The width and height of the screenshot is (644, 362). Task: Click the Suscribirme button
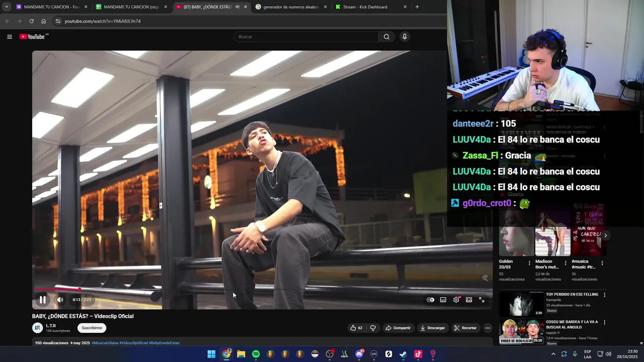pyautogui.click(x=92, y=328)
